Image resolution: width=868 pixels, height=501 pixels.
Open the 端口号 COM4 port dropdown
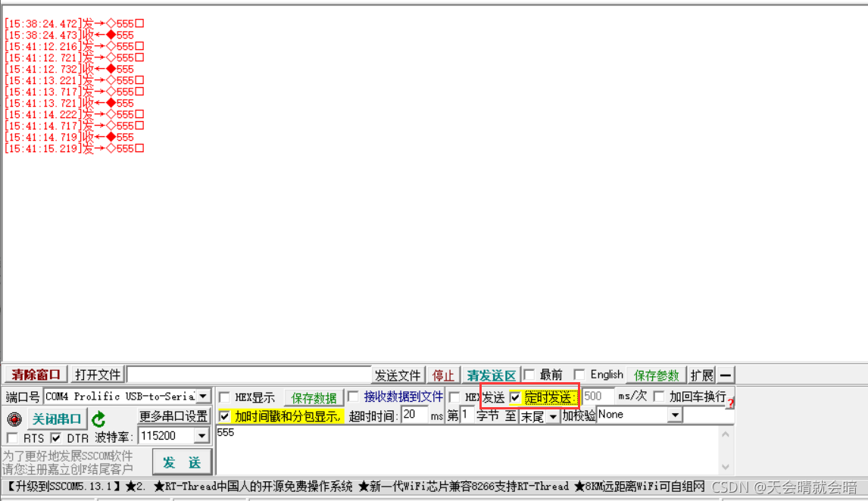(x=203, y=397)
